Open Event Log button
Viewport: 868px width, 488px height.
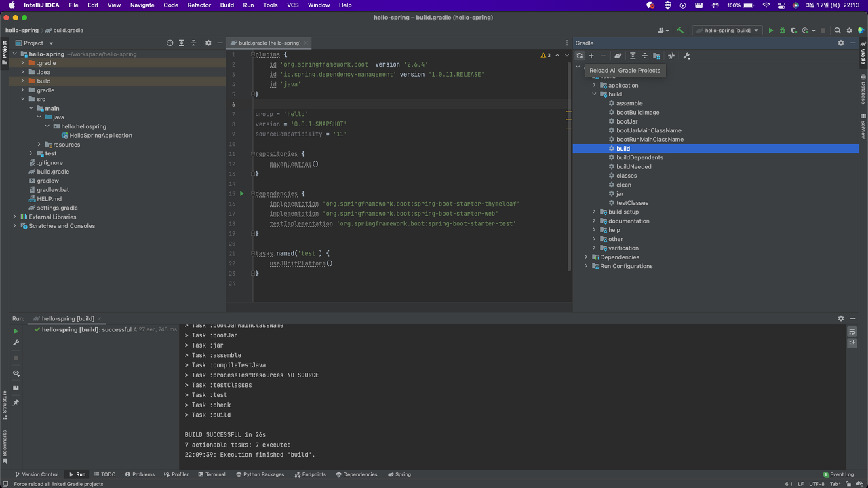click(x=838, y=474)
